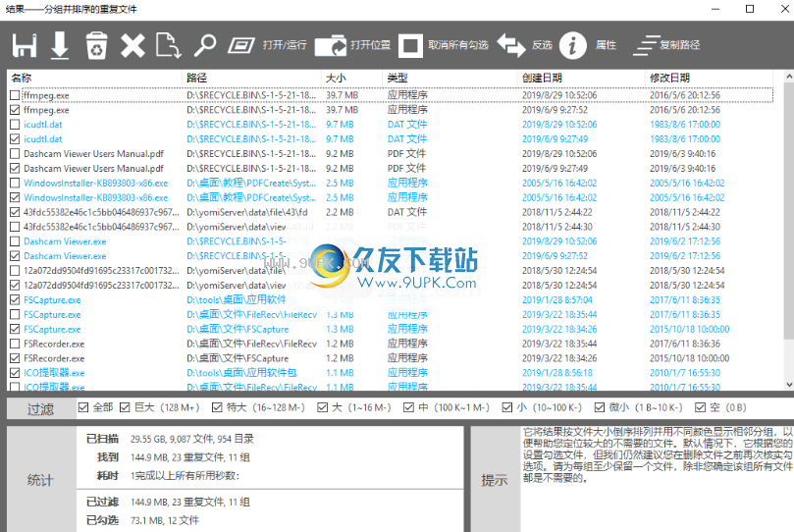Uncheck the first ICO提取器.exe row checkbox
This screenshot has height=532, width=794.
tap(15, 373)
